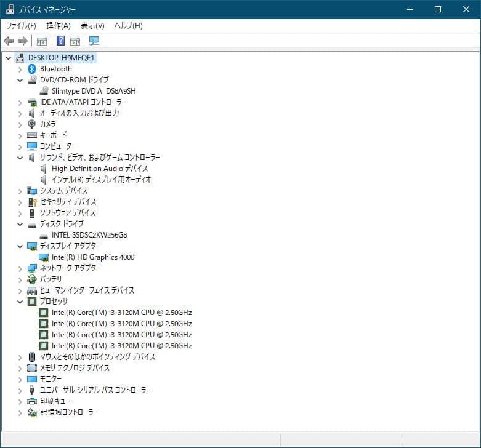Click the action pane toolbar icon
The width and height of the screenshot is (481, 448).
click(x=75, y=41)
